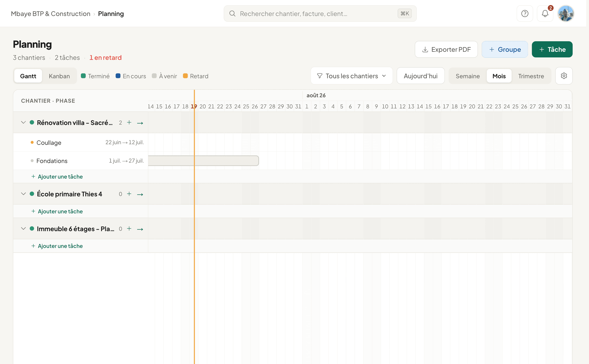589x364 pixels.
Task: Click the search magnifier icon
Action: click(x=232, y=14)
